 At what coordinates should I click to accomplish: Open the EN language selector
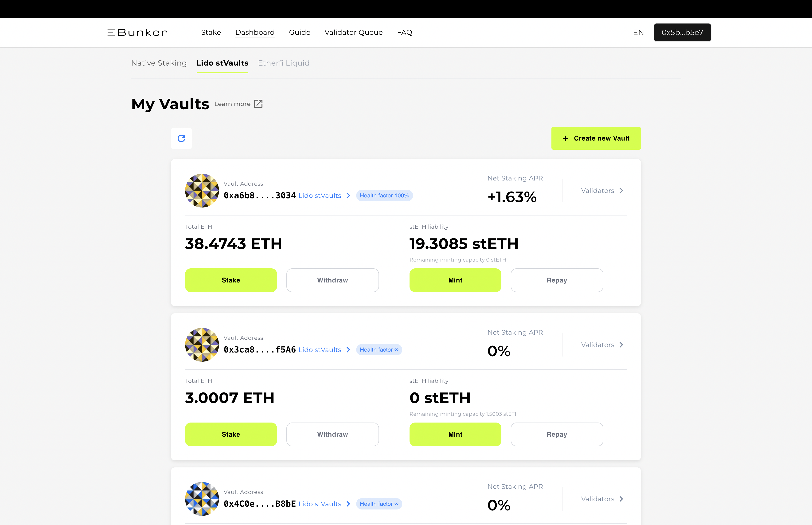638,32
